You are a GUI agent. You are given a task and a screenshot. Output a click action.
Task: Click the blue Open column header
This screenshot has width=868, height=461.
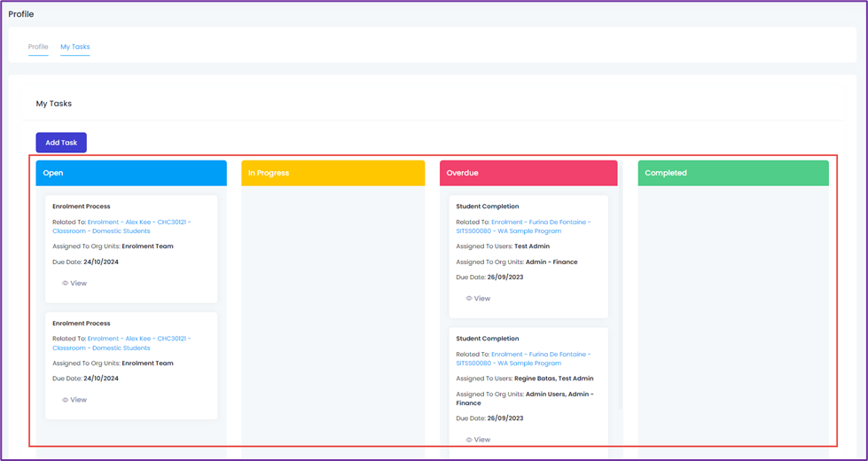(131, 173)
